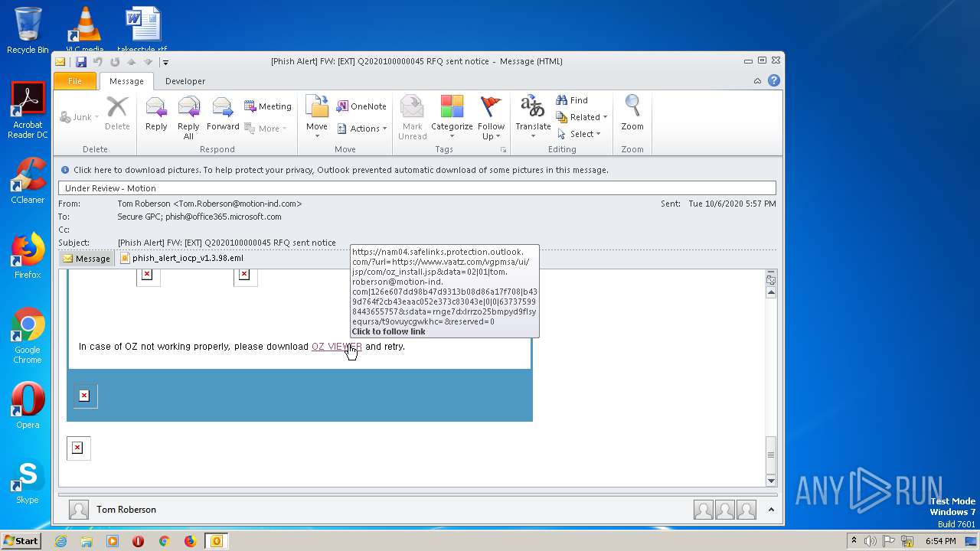
Task: Click the broken image placeholder in blue footer
Action: coord(84,396)
